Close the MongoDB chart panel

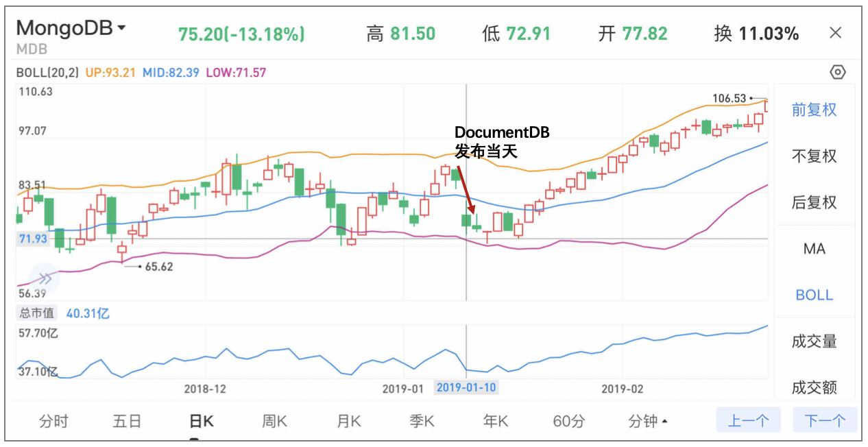(x=835, y=32)
